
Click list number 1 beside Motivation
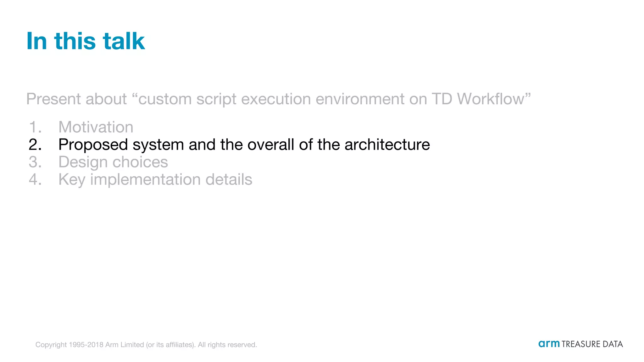click(x=35, y=127)
